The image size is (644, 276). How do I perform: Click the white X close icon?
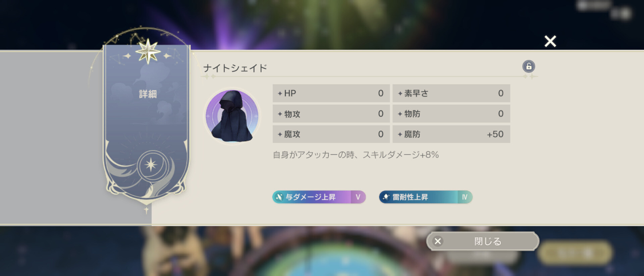point(550,41)
